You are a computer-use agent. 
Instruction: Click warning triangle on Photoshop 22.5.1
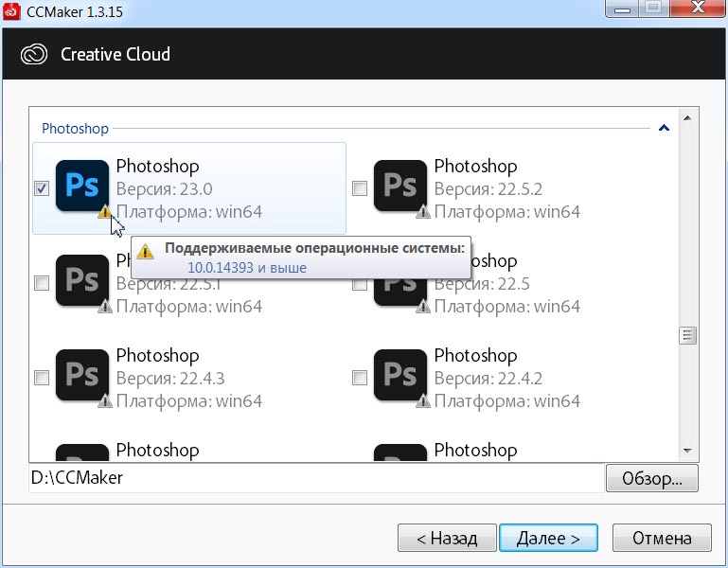[x=105, y=306]
